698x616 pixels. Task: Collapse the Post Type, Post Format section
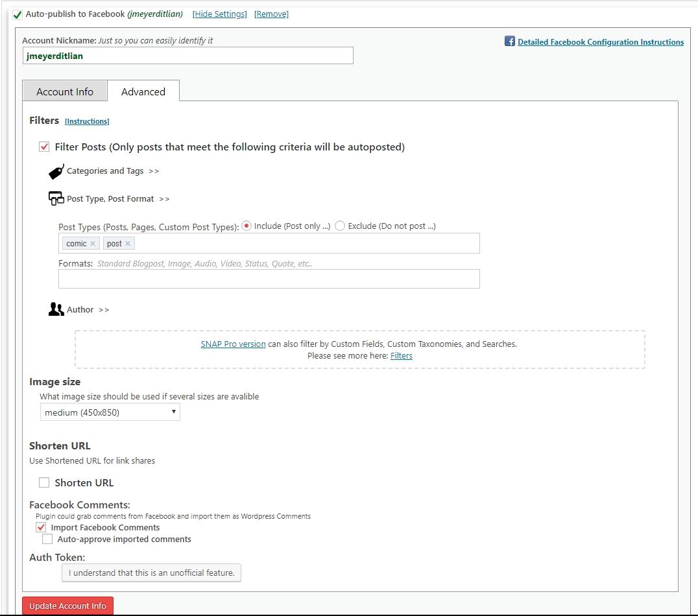[x=118, y=199]
